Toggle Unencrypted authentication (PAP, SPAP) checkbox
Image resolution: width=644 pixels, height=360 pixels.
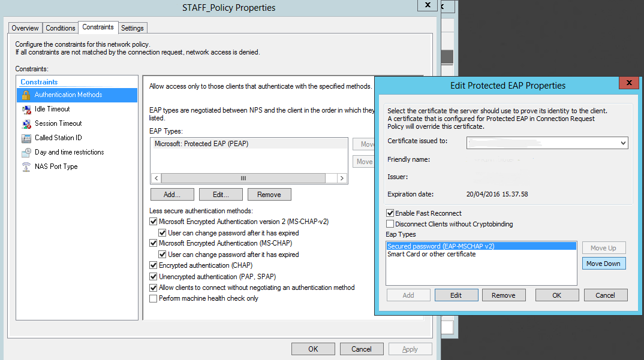point(153,277)
